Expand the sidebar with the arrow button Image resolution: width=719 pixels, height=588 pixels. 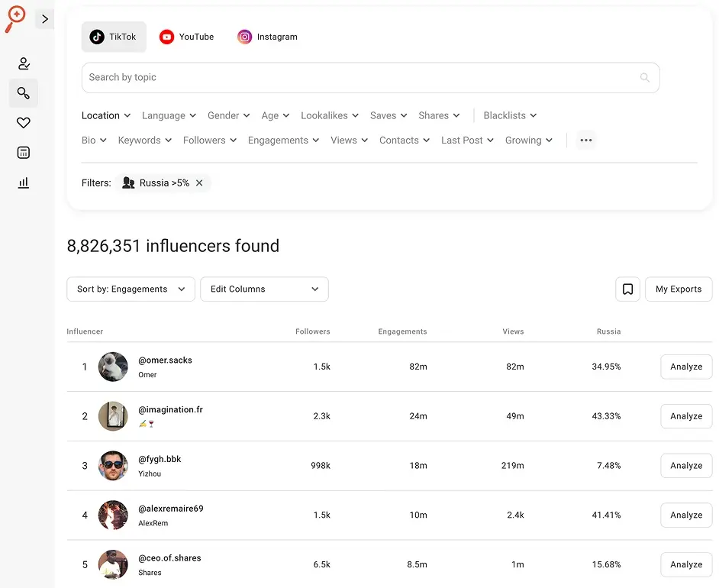pyautogui.click(x=45, y=19)
